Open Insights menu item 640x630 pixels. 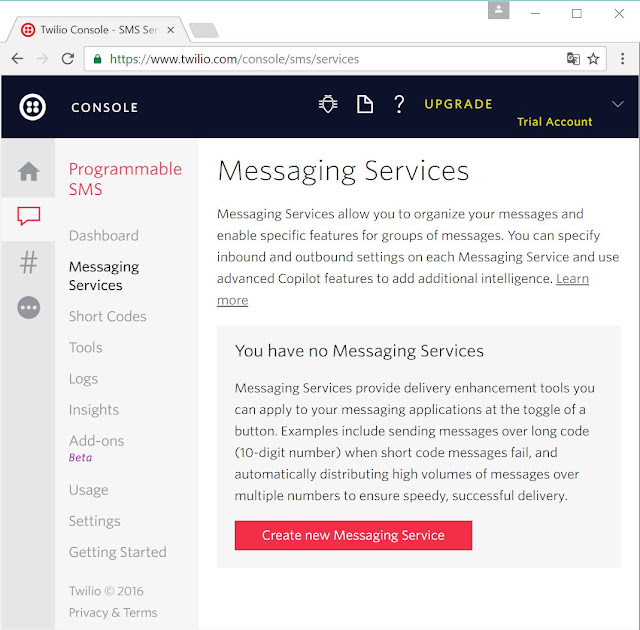tap(93, 410)
